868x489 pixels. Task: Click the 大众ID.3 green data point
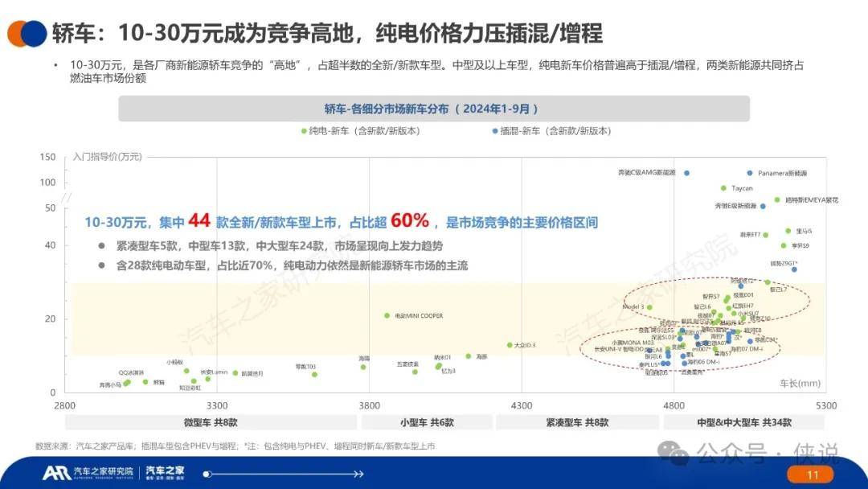tap(510, 345)
